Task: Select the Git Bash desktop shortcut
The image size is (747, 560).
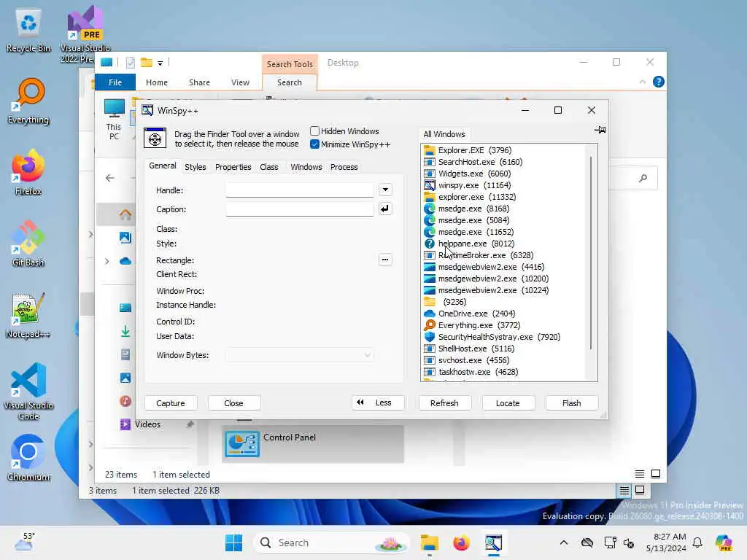Action: click(28, 244)
